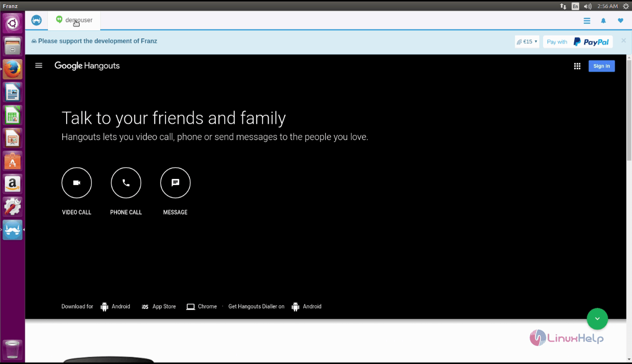Open the sound volume indicator
The image size is (632, 364).
588,6
